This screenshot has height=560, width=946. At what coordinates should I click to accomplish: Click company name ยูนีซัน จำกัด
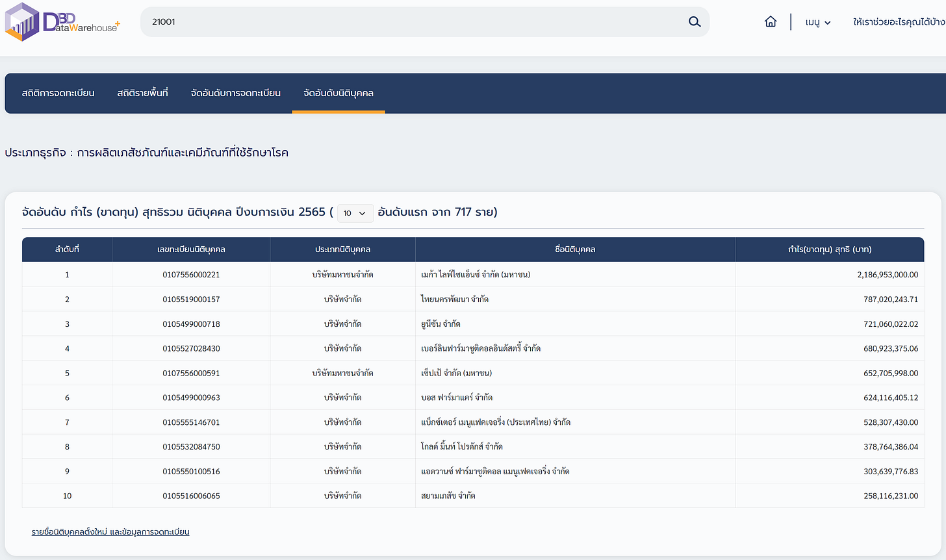pyautogui.click(x=441, y=324)
